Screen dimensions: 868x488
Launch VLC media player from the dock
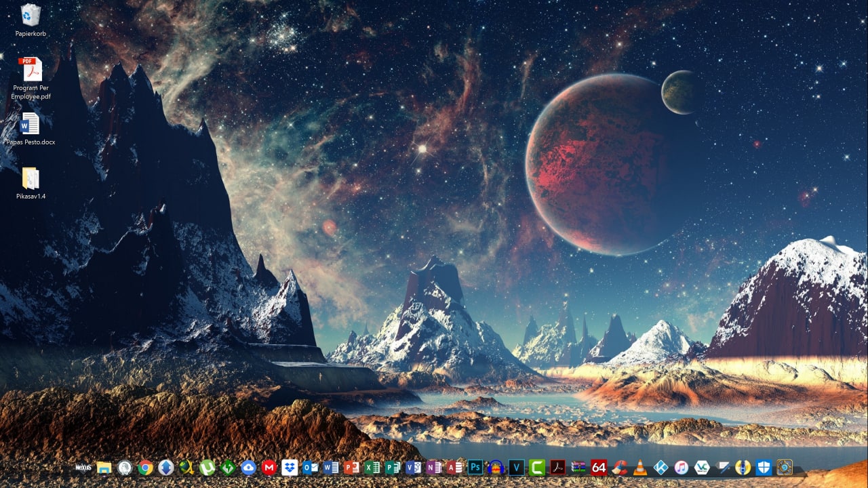641,468
